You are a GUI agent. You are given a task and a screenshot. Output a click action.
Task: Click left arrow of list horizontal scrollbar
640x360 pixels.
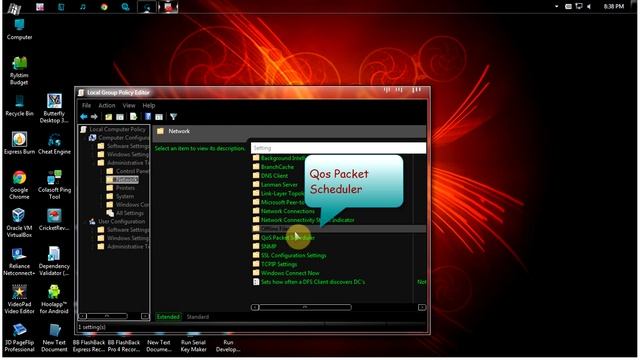[x=255, y=307]
